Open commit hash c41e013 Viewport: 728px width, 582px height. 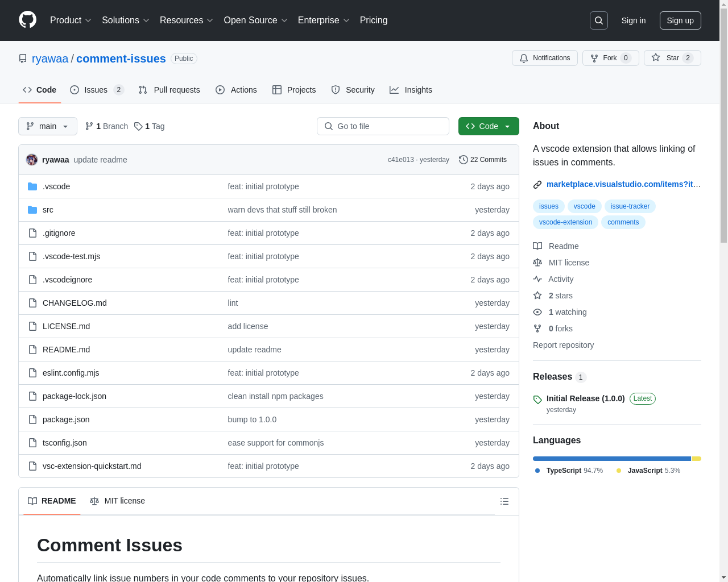point(400,160)
